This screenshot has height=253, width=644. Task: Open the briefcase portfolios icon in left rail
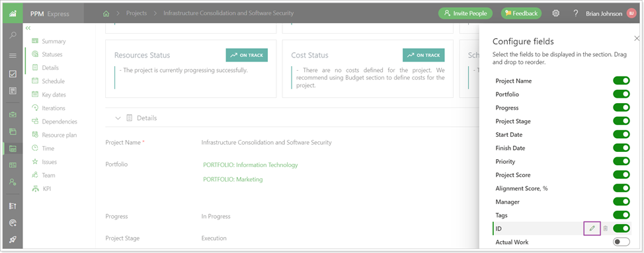click(x=13, y=114)
